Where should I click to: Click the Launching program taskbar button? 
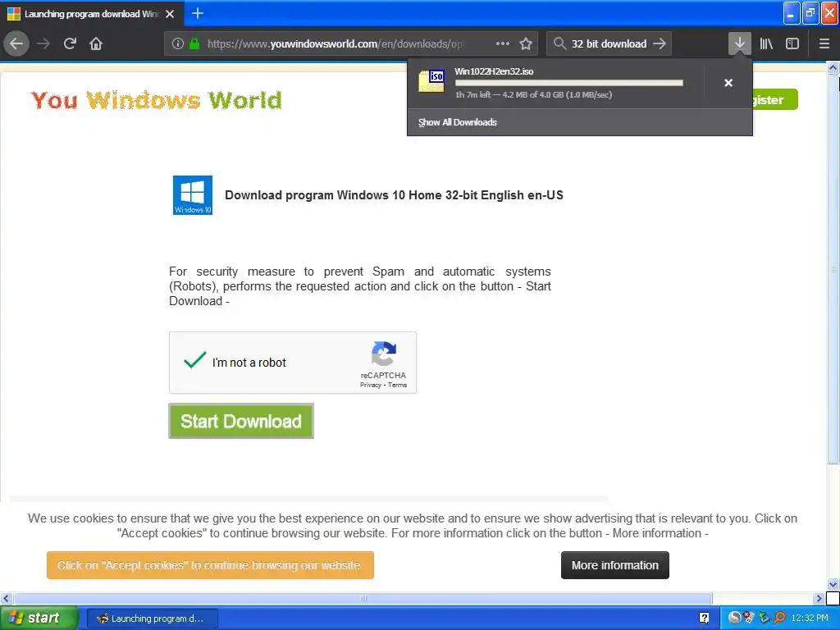pyautogui.click(x=152, y=619)
